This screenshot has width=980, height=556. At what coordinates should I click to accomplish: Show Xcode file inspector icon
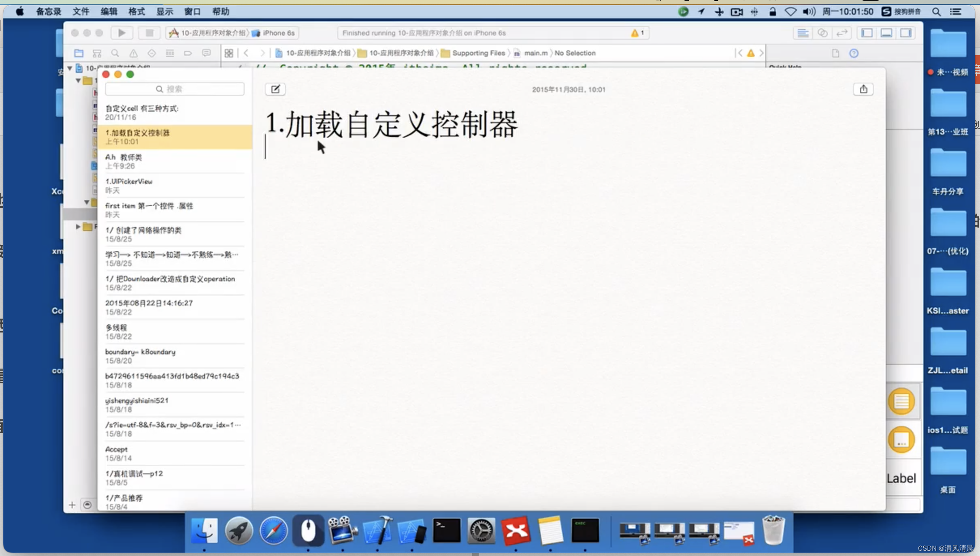(835, 53)
